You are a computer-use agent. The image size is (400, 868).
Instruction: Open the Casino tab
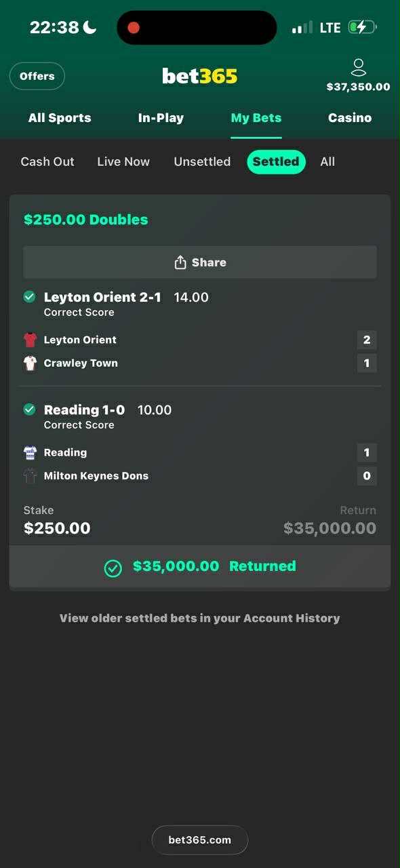tap(350, 117)
